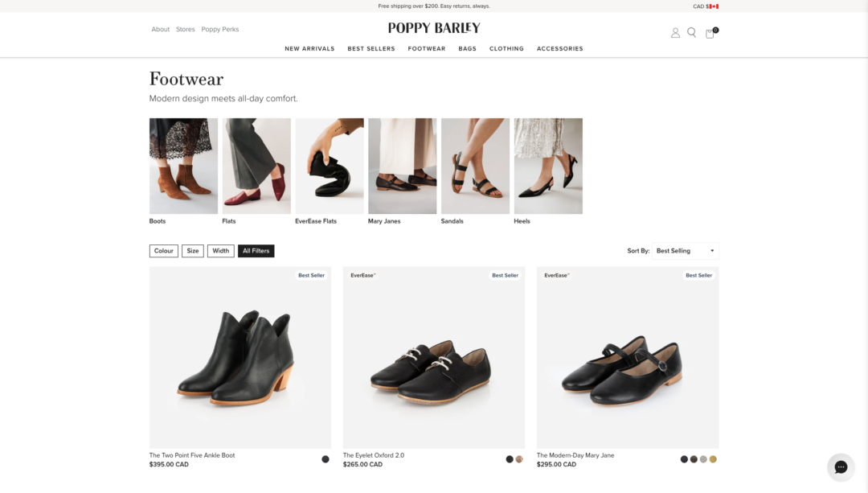Select the Boots category thumbnail
Image resolution: width=868 pixels, height=493 pixels.
[183, 166]
